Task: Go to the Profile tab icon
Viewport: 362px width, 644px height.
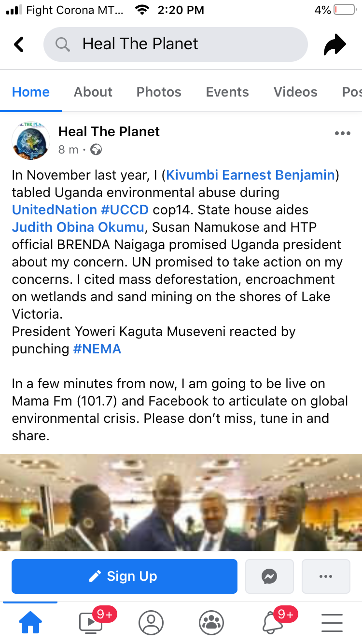Action: (151, 623)
